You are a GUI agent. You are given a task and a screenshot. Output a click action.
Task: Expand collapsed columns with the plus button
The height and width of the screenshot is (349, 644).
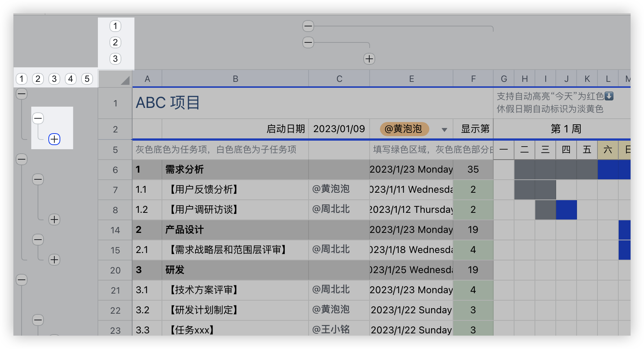[369, 59]
